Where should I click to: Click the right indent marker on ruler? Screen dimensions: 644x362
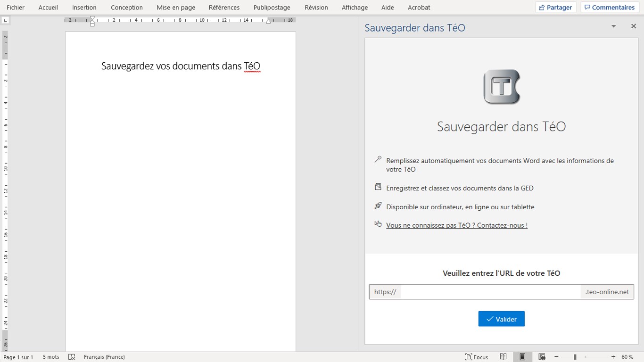[268, 21]
